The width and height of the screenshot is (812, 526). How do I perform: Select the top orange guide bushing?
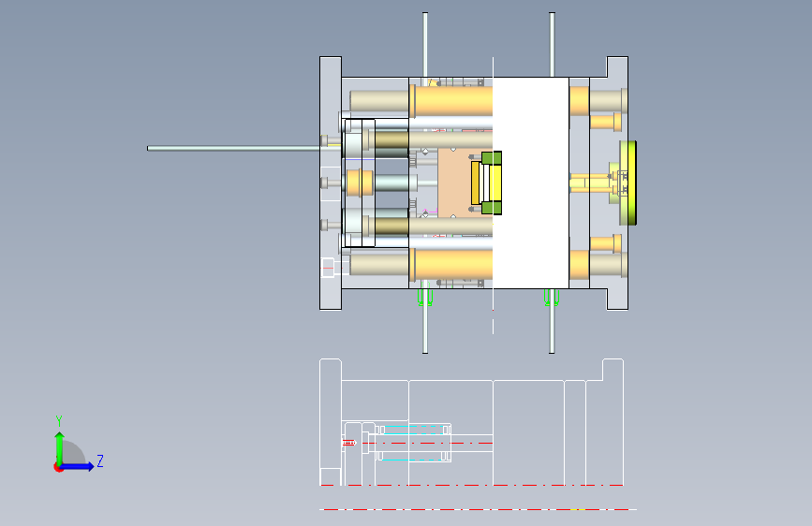tap(451, 100)
